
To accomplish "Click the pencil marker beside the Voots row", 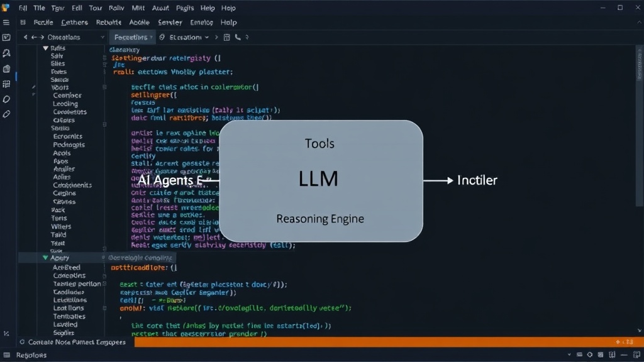I will pos(34,87).
